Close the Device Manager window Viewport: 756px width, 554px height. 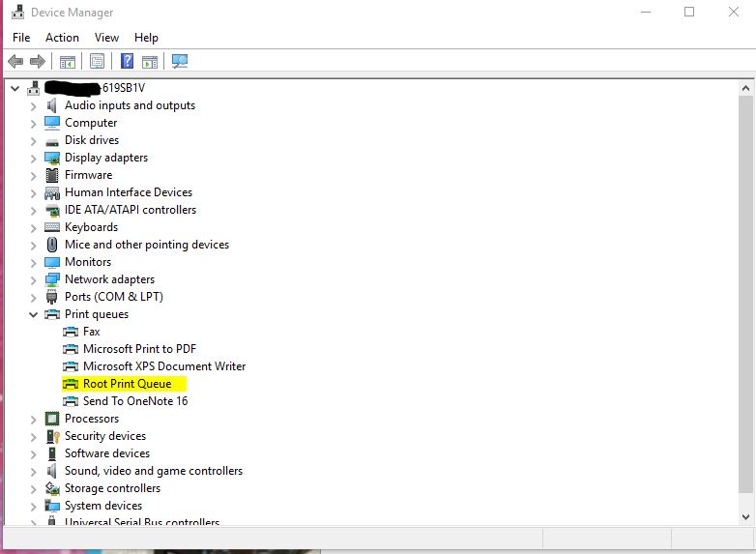[x=734, y=12]
